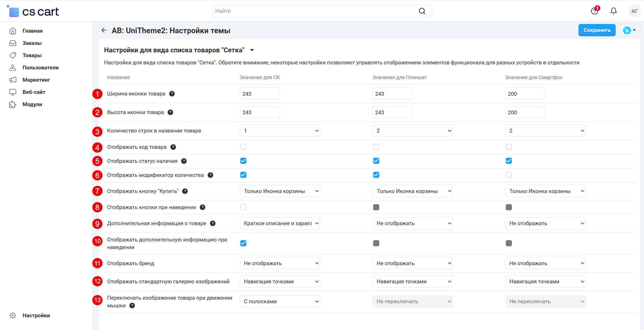
Task: Open help tooltip for Ширина иконки товара
Action: 172,94
